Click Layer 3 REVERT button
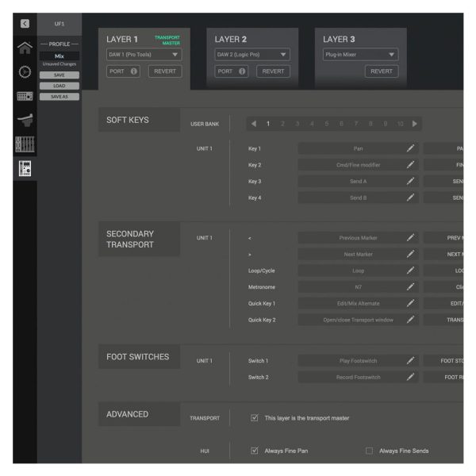Image resolution: width=476 pixels, height=476 pixels. pyautogui.click(x=382, y=71)
